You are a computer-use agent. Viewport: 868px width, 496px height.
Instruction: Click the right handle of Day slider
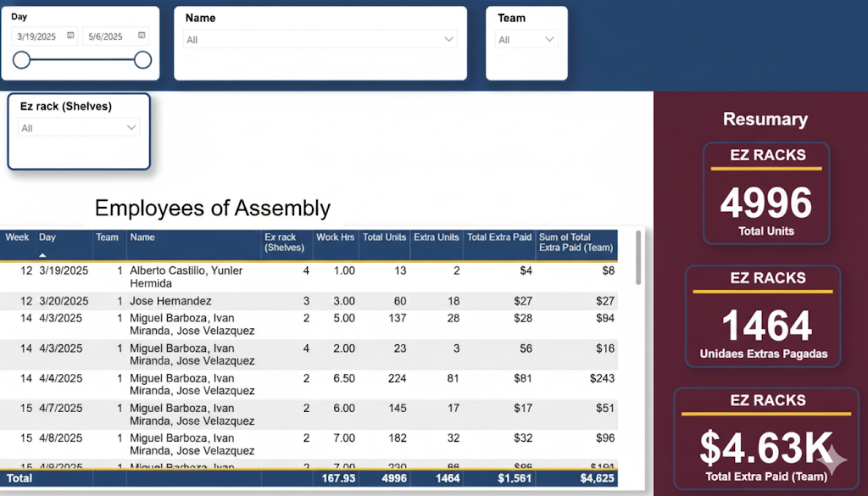(x=142, y=59)
